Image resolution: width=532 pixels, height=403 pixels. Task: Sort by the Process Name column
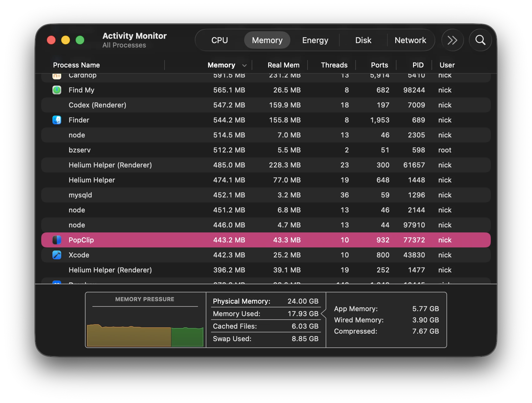[76, 65]
